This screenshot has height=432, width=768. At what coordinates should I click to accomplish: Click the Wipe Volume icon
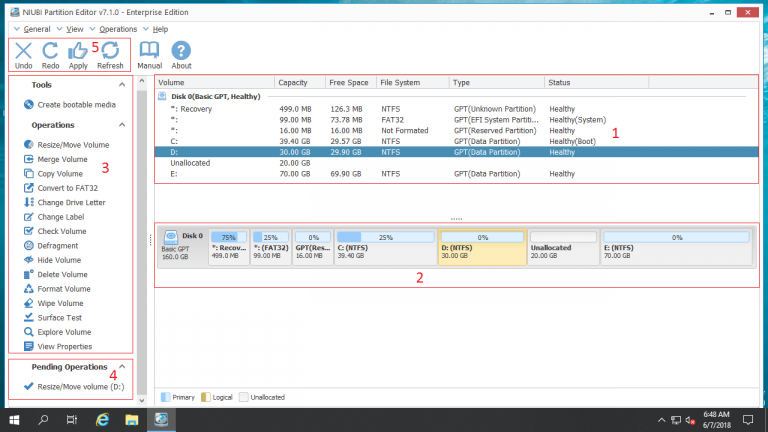pos(29,303)
